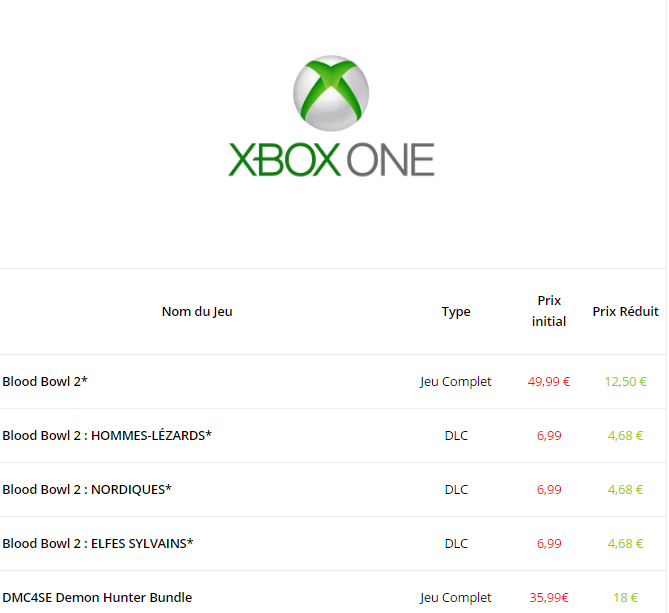The width and height of the screenshot is (669, 613).
Task: Click the Nom du Jeu column header
Action: [197, 312]
